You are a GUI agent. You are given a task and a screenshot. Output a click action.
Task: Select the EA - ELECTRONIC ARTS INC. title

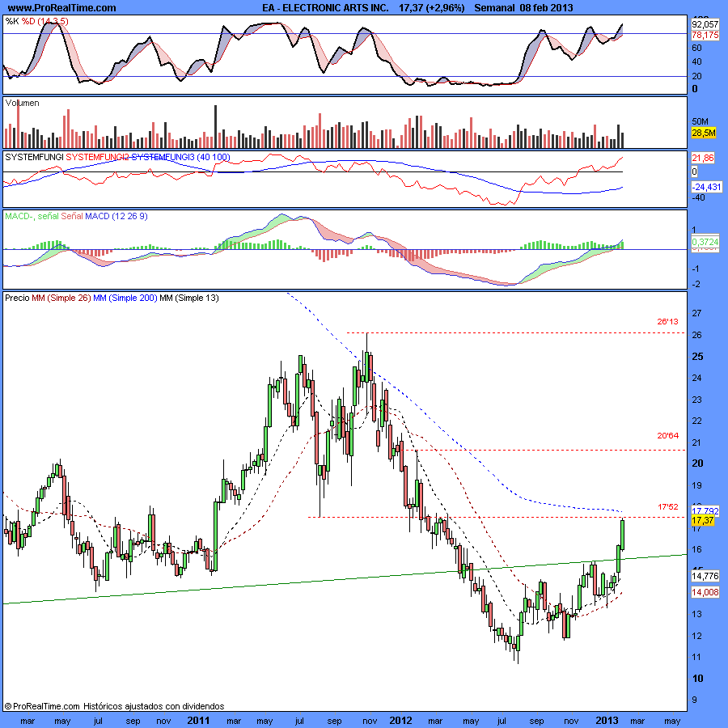(x=325, y=8)
